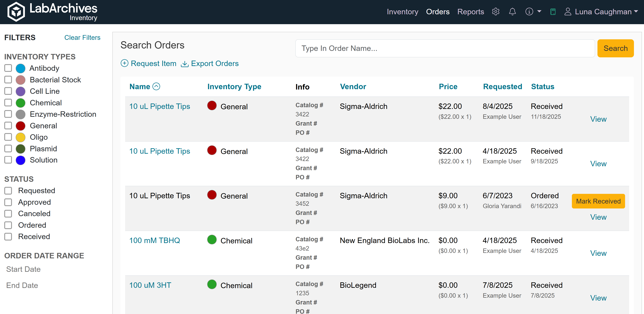Check the Antibody inventory type filter
The width and height of the screenshot is (644, 314).
pyautogui.click(x=8, y=68)
